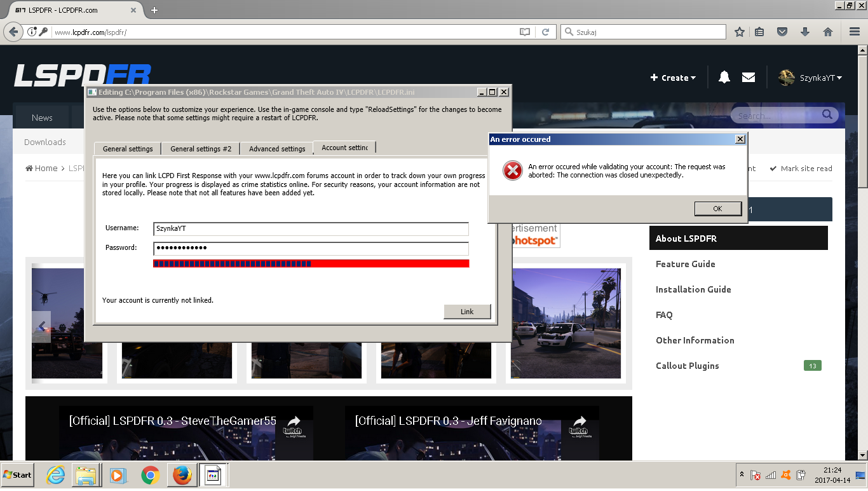
Task: Open the Advanced settings tab
Action: tap(277, 149)
